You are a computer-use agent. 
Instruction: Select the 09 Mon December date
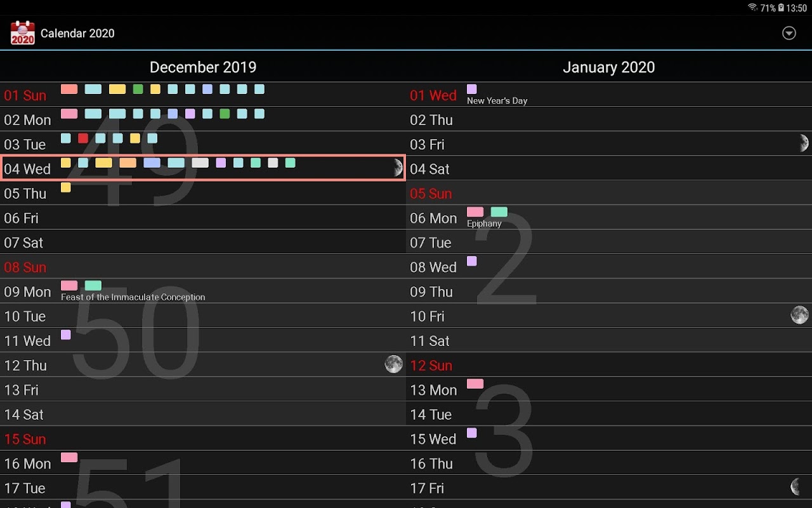pos(27,291)
